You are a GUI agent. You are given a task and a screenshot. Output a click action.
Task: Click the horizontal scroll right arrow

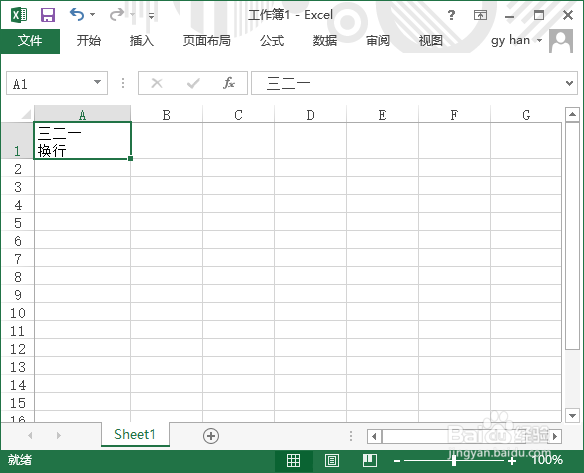[x=555, y=436]
